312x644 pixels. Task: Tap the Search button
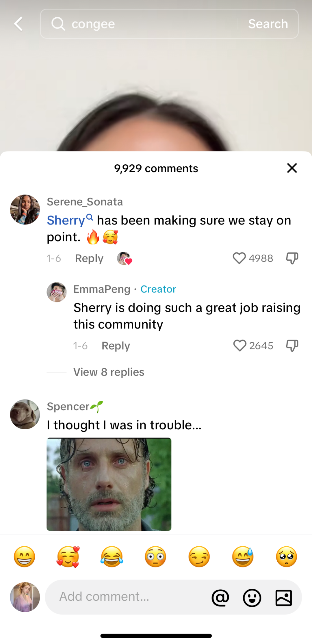pyautogui.click(x=268, y=24)
